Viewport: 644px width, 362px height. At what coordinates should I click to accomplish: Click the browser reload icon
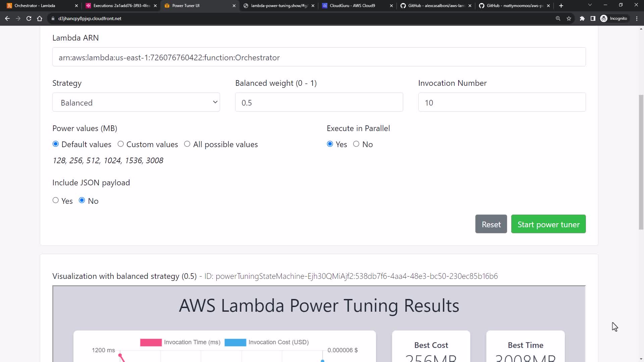point(29,18)
